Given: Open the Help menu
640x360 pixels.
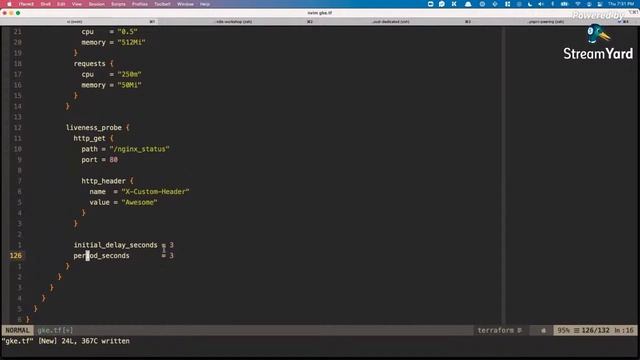Looking at the screenshot, I should [205, 4].
